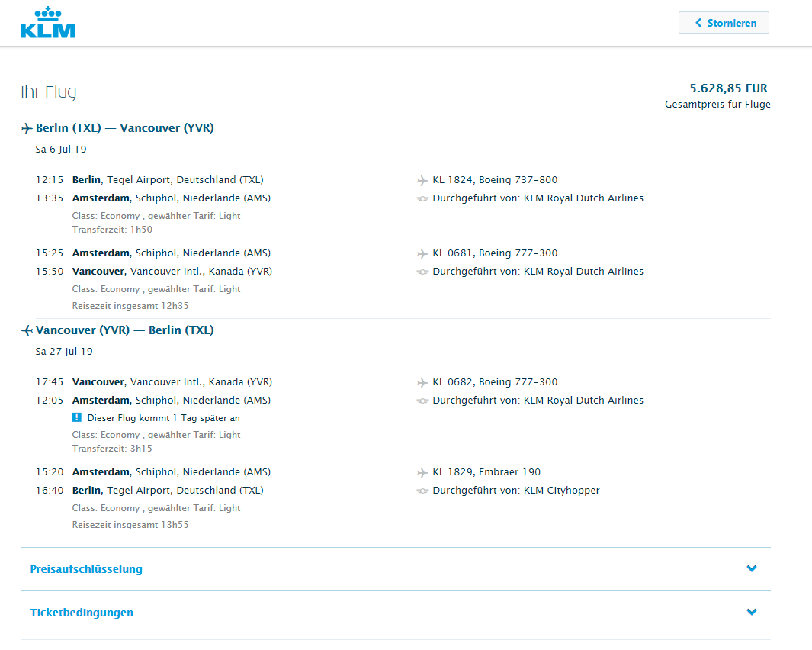The image size is (812, 650).
Task: Click the Stornieren button
Action: [x=724, y=23]
